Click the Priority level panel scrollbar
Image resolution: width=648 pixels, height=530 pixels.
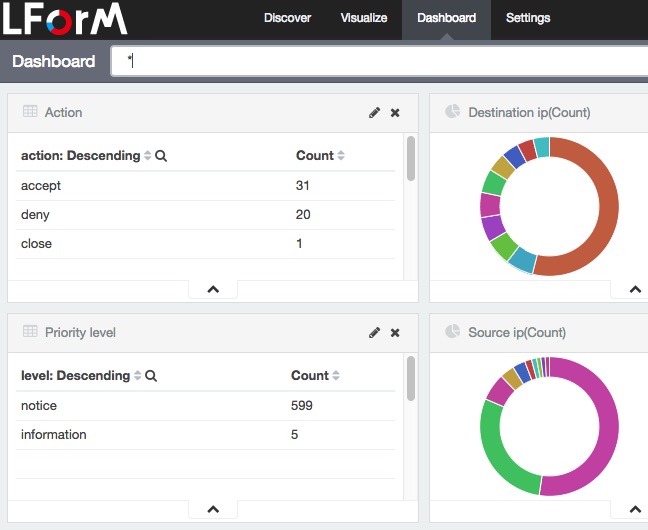[411, 379]
